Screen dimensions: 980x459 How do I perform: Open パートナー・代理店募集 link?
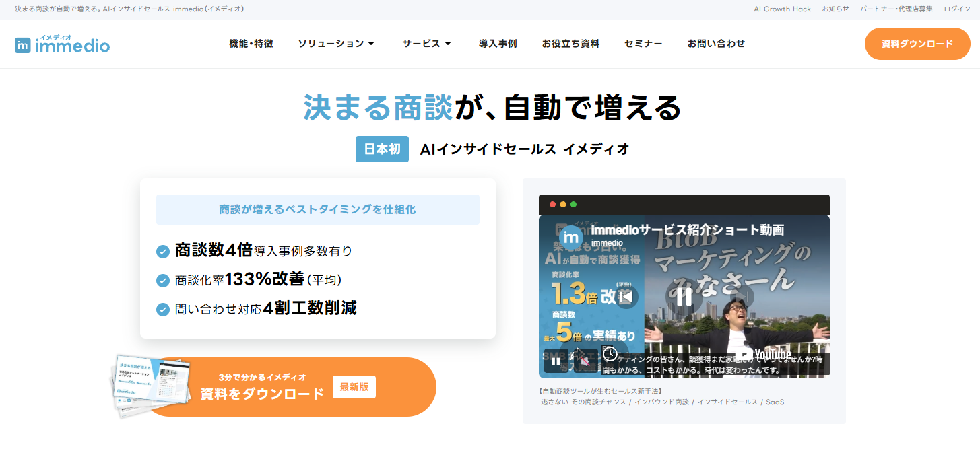click(896, 9)
